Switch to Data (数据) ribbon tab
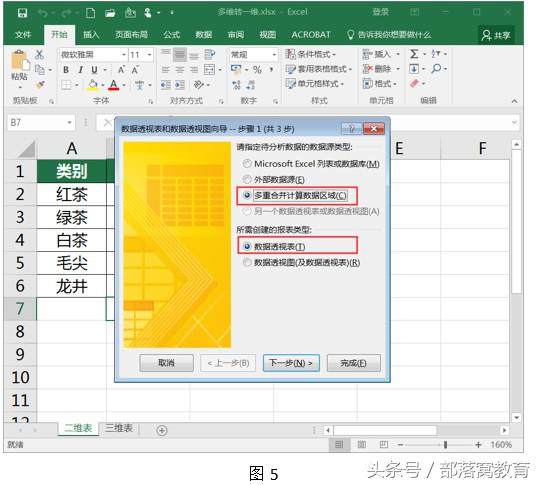 click(x=204, y=35)
